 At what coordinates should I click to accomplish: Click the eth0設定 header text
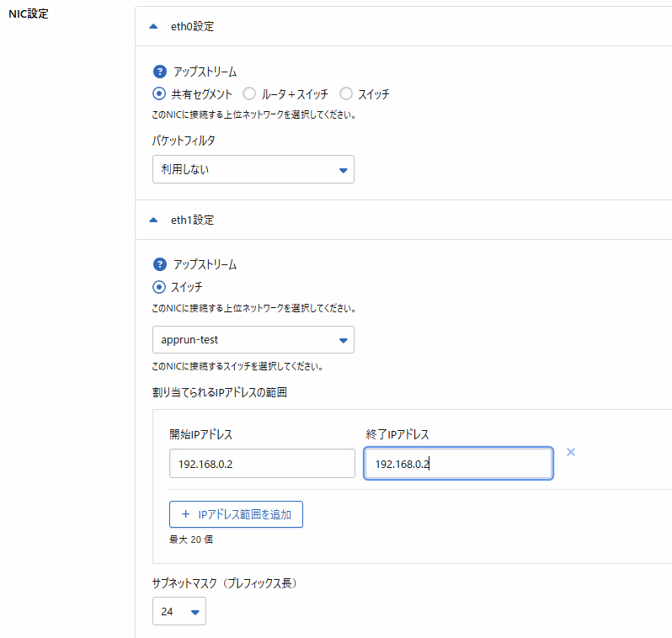tap(193, 27)
